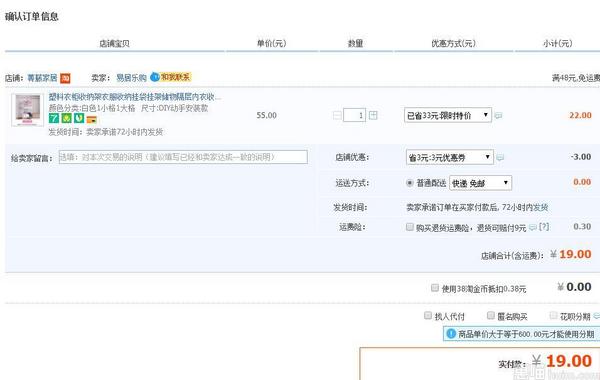This screenshot has height=380, width=600.
Task: Click the quantity input field
Action: 354,115
